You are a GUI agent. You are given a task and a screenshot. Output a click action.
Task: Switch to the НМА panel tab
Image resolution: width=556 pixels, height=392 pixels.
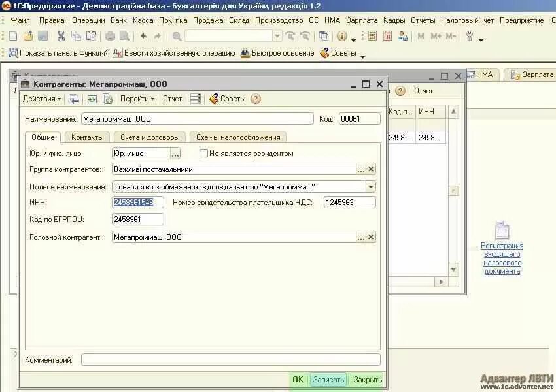point(481,74)
